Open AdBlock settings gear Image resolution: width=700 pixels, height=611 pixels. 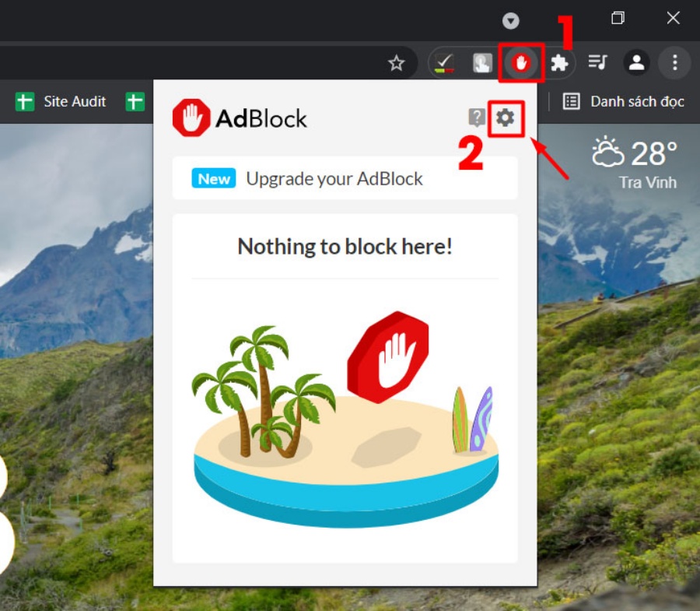pyautogui.click(x=506, y=118)
